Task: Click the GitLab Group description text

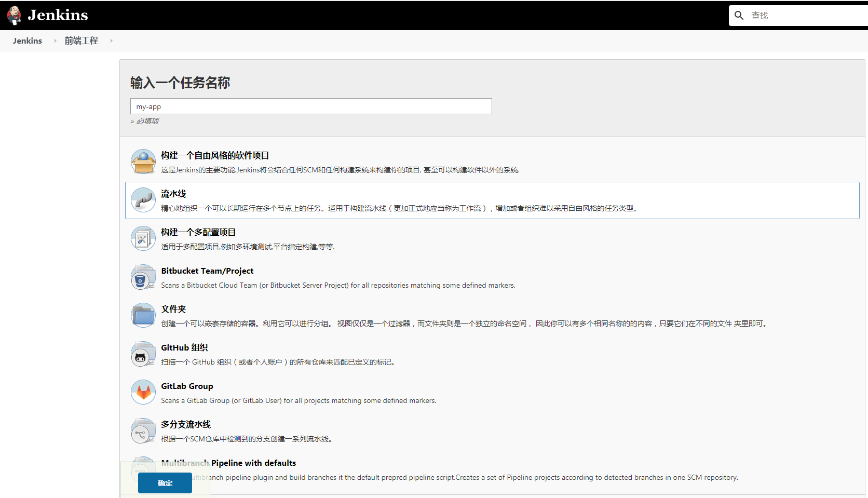Action: pos(299,400)
